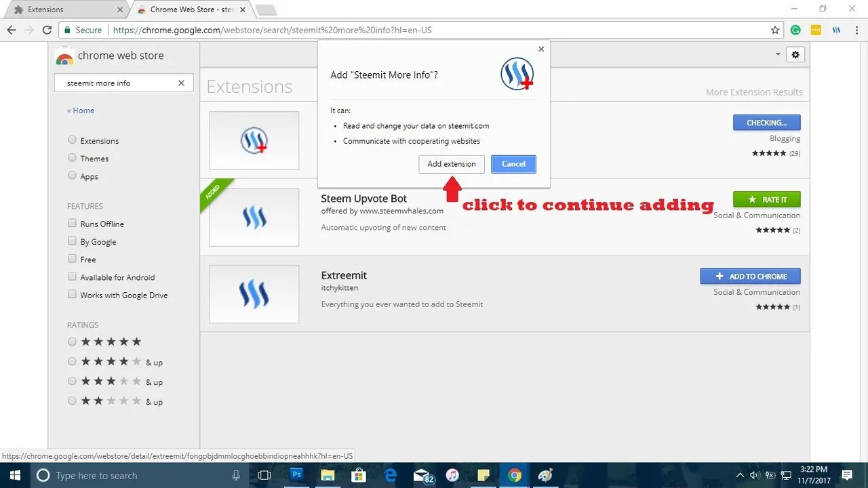Select the Apps radio filter
The width and height of the screenshot is (868, 488).
point(72,176)
